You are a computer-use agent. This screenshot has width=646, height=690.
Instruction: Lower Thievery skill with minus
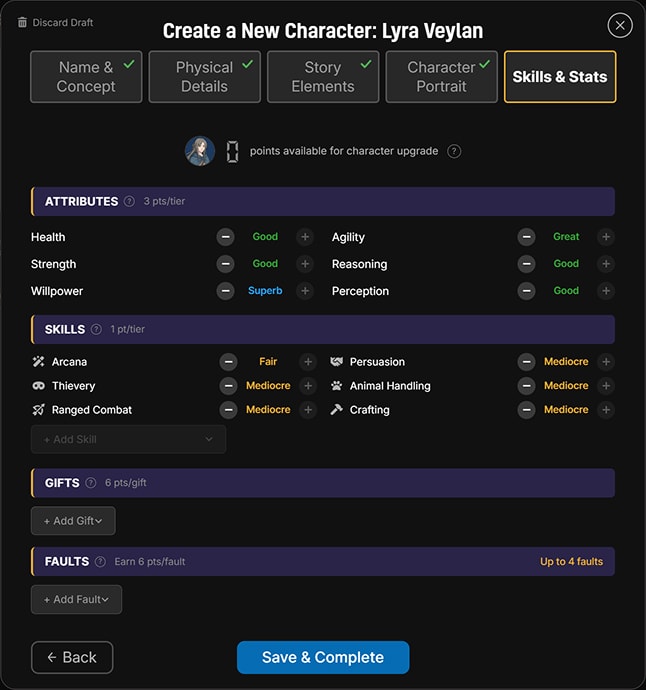(228, 386)
